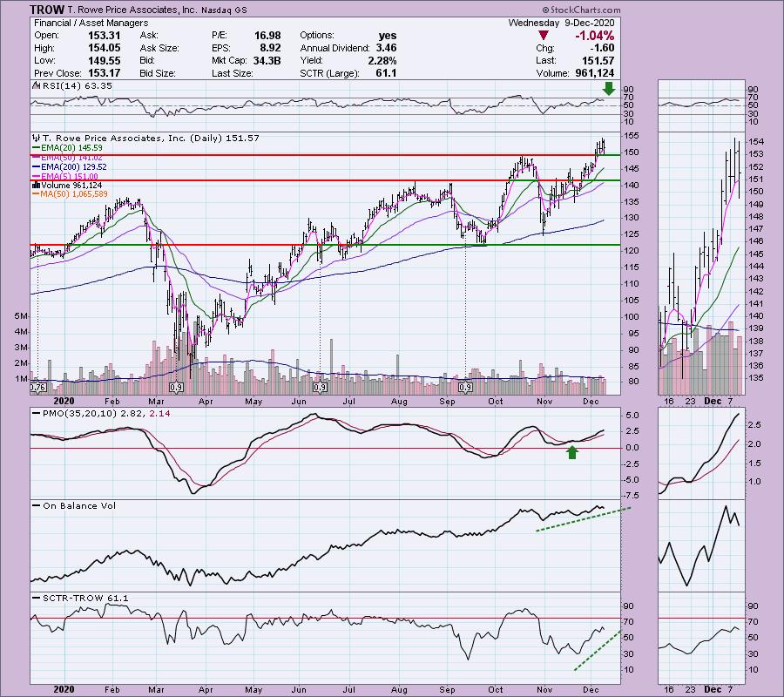Click the Nasdaq GS exchange label

[224, 10]
